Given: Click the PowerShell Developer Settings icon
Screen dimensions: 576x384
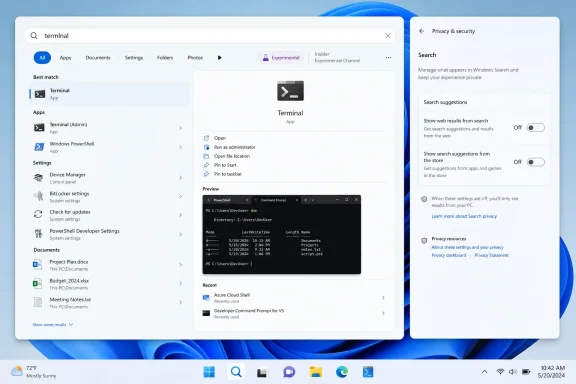Looking at the screenshot, I should 38,234.
